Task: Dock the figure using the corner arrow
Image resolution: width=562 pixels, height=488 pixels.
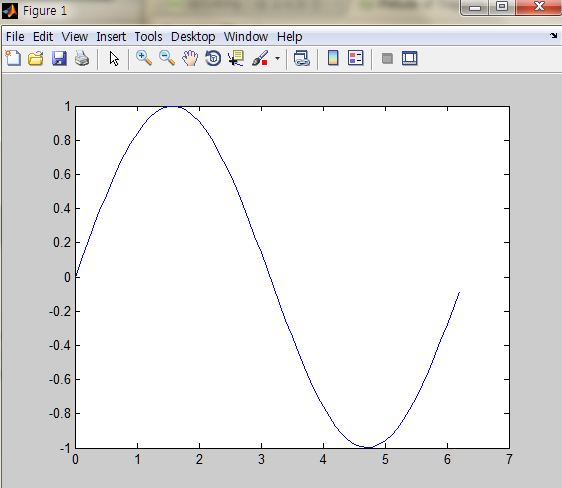Action: point(554,35)
